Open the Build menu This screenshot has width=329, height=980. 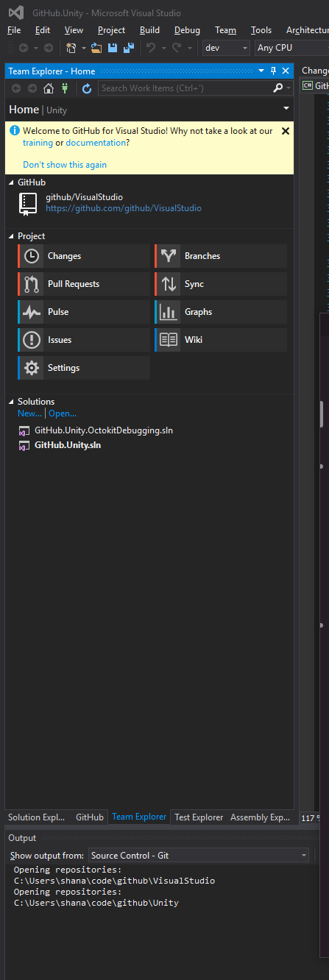[149, 30]
